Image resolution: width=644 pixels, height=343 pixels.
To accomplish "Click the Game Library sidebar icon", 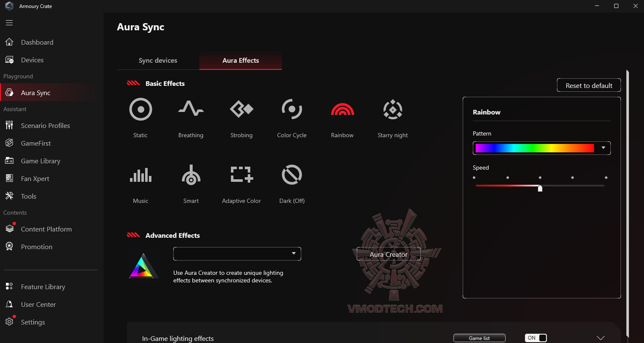I will point(9,161).
